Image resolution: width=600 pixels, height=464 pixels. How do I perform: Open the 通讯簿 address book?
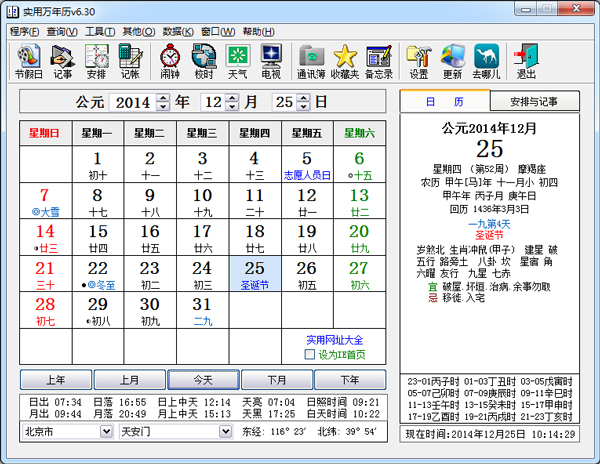tap(311, 61)
